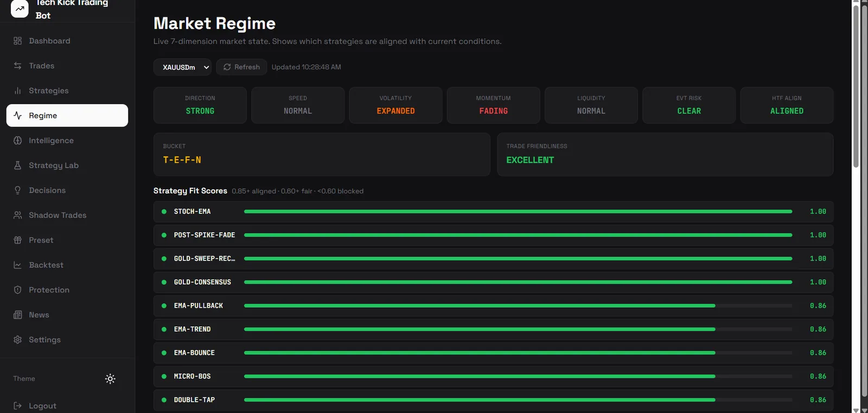Click the Settings gear icon

(17, 340)
